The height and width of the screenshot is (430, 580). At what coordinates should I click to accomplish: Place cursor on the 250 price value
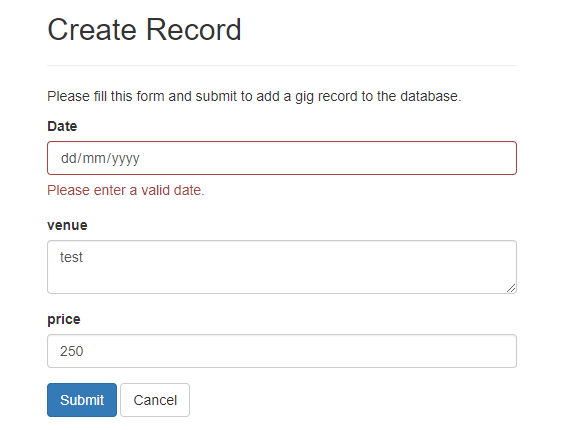tap(72, 351)
